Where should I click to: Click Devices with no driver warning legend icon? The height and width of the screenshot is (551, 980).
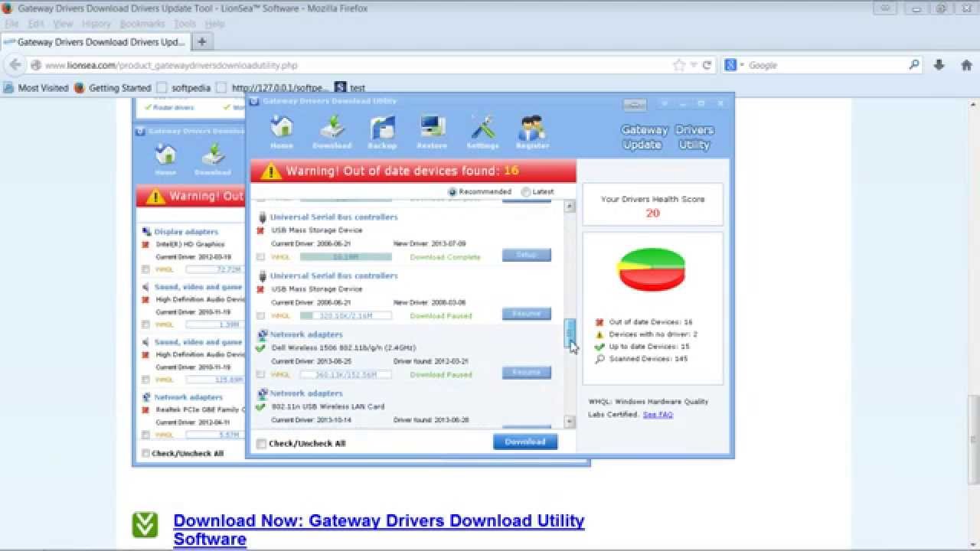click(x=599, y=334)
